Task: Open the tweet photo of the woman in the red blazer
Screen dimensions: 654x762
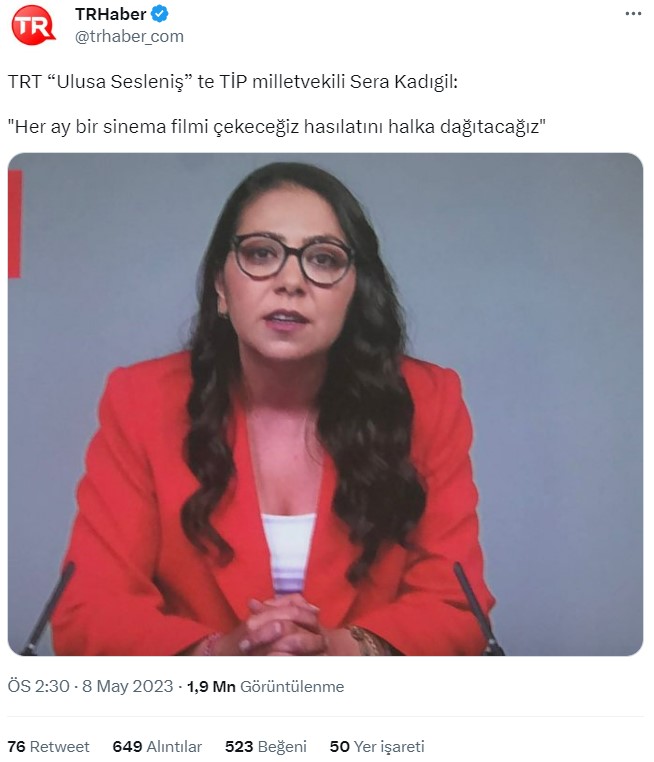Action: tap(325, 404)
